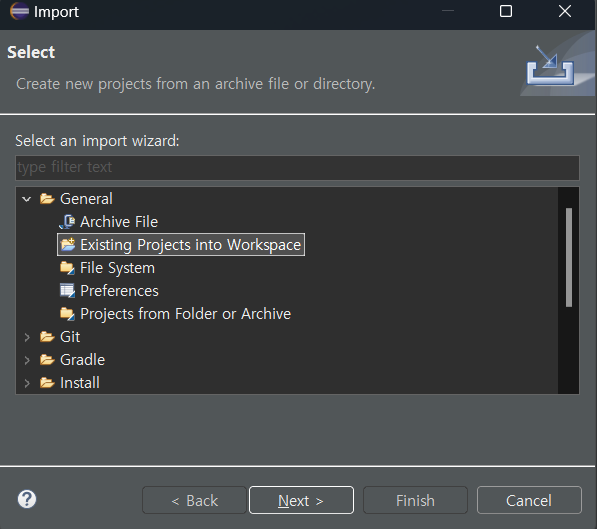
Task: Select Preferences import wizard
Action: 119,291
